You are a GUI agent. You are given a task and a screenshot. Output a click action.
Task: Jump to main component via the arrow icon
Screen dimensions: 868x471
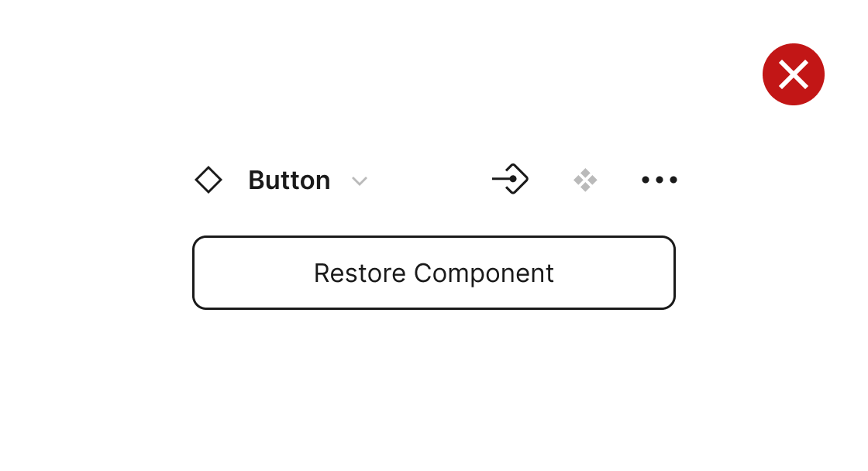(x=510, y=179)
